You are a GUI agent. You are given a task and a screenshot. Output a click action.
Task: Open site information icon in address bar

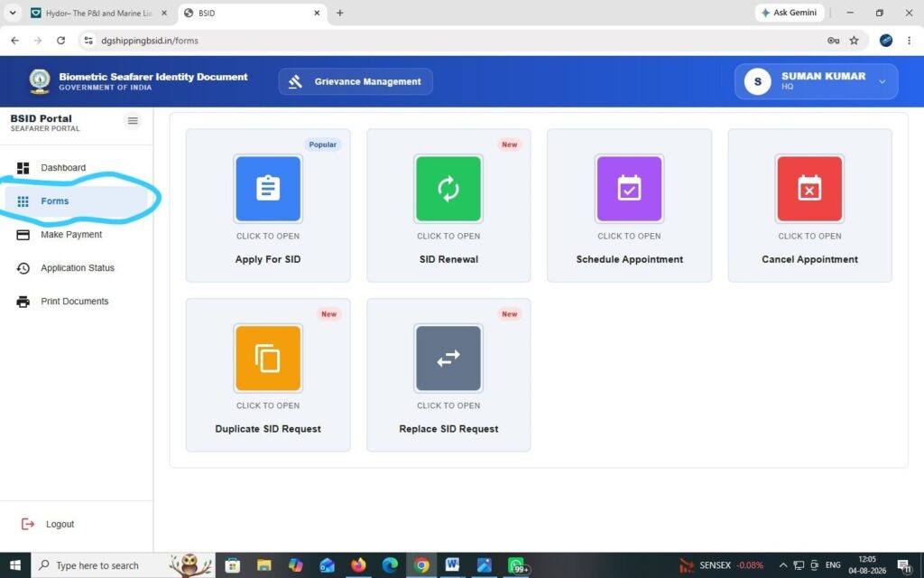(88, 41)
